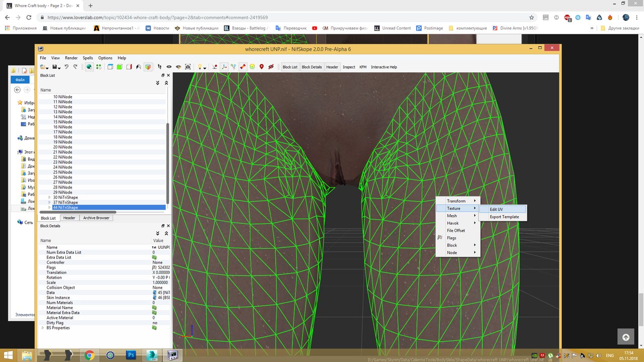Open the Render menu
644x362 pixels.
point(71,58)
